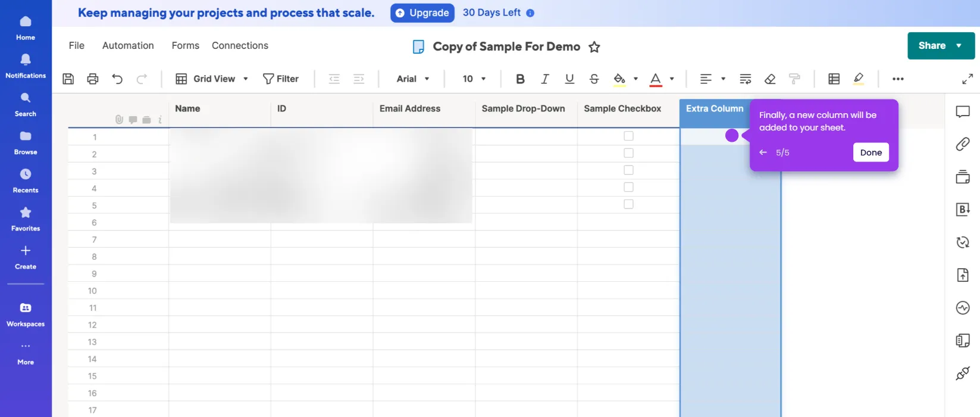This screenshot has width=980, height=417.
Task: Check Sample Checkbox in row 5
Action: tap(628, 204)
